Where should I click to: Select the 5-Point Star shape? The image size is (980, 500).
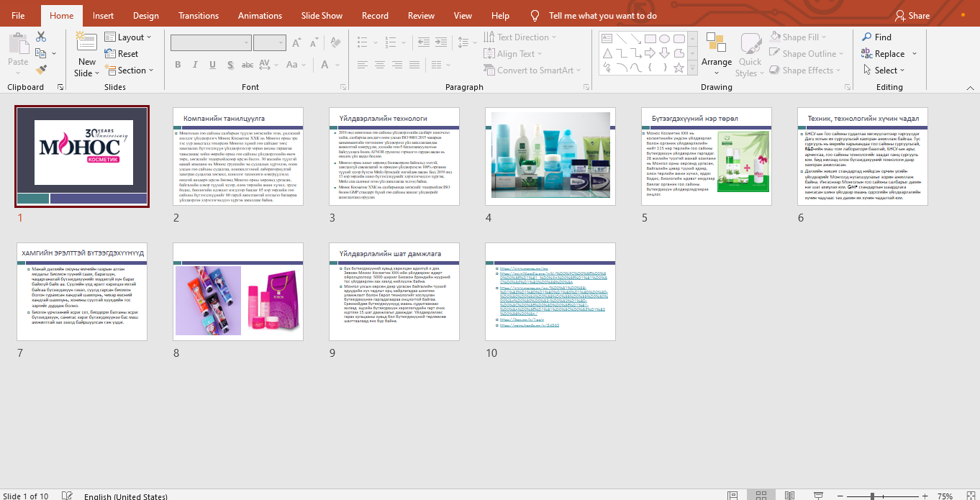[678, 68]
